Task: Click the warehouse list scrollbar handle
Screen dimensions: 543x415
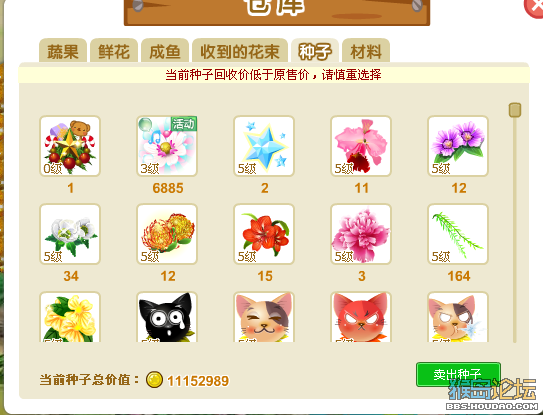Action: coord(515,110)
